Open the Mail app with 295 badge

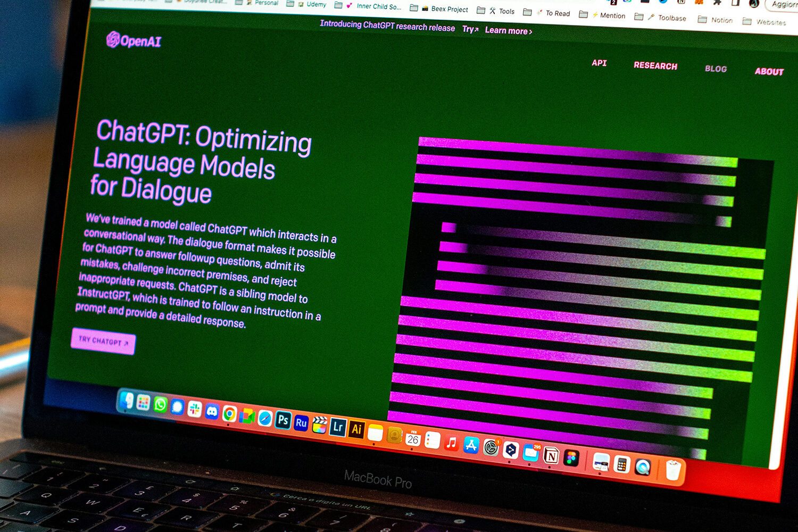(x=531, y=453)
